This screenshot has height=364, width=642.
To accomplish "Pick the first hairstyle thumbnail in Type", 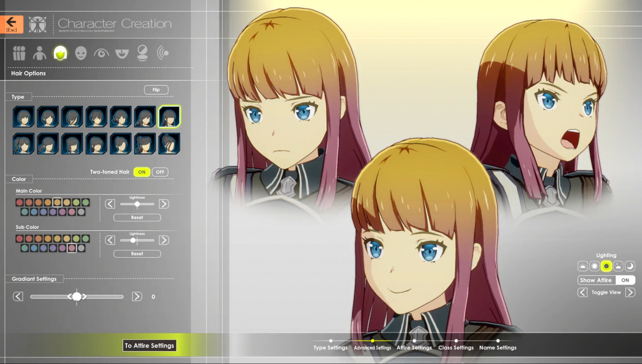I will point(24,117).
